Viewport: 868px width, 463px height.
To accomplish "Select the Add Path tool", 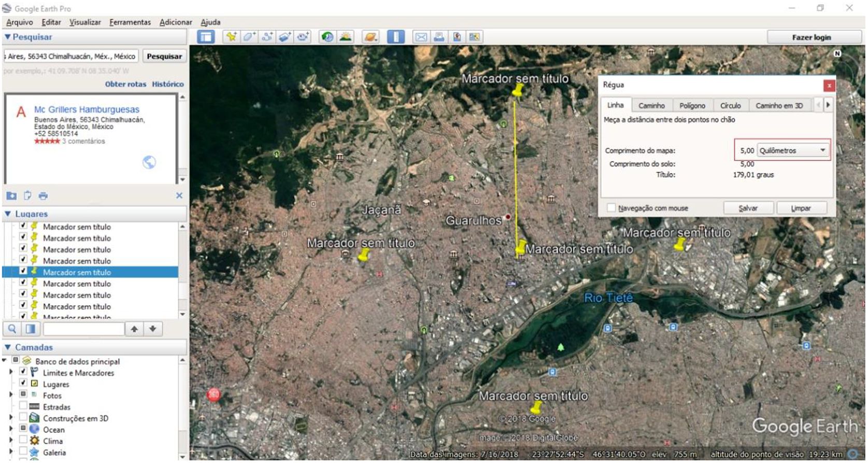I will pyautogui.click(x=267, y=37).
